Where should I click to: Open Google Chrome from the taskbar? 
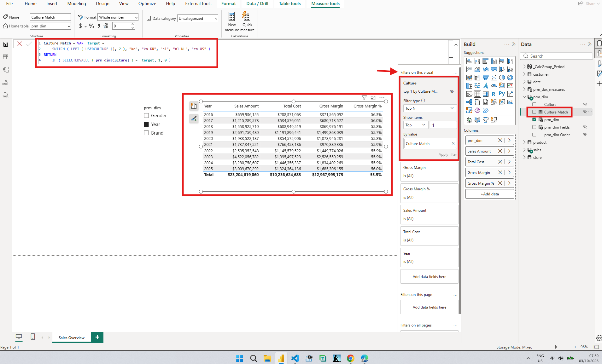pos(350,358)
